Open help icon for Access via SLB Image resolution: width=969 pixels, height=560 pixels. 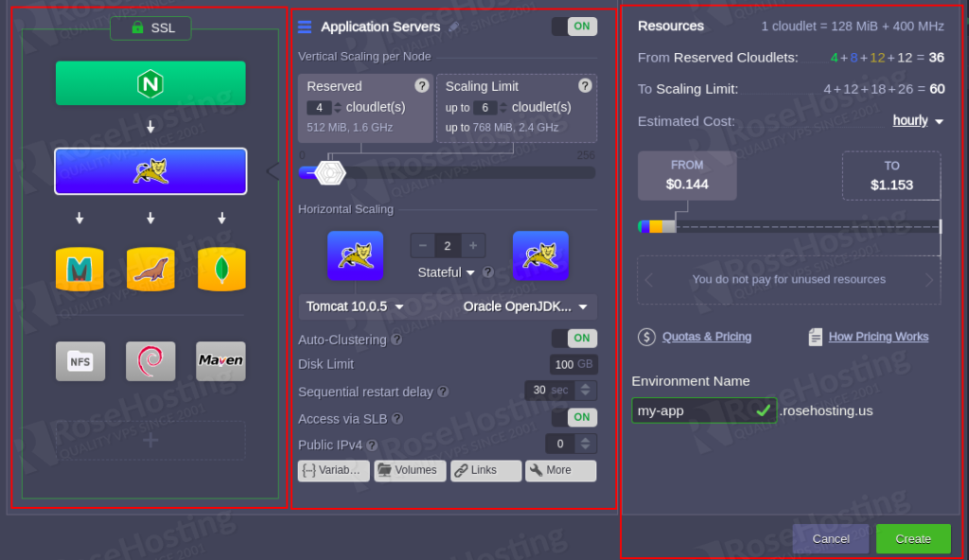397,418
